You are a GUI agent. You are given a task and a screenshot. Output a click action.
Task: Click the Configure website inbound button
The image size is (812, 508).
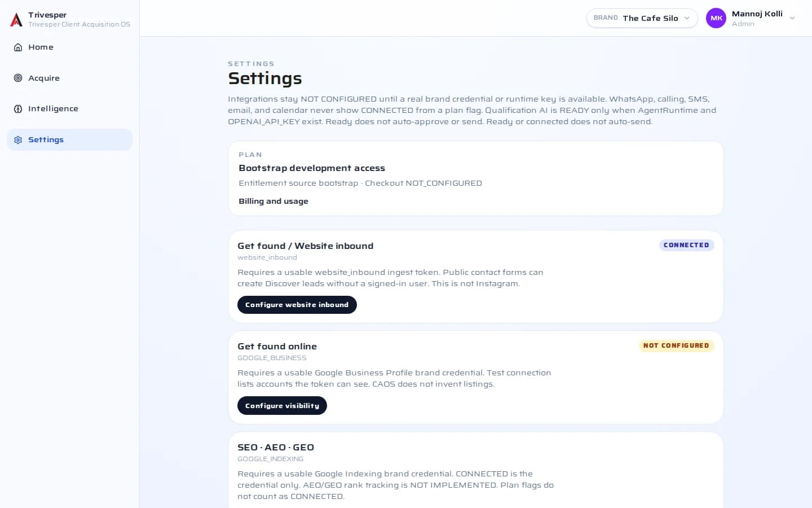click(x=297, y=305)
